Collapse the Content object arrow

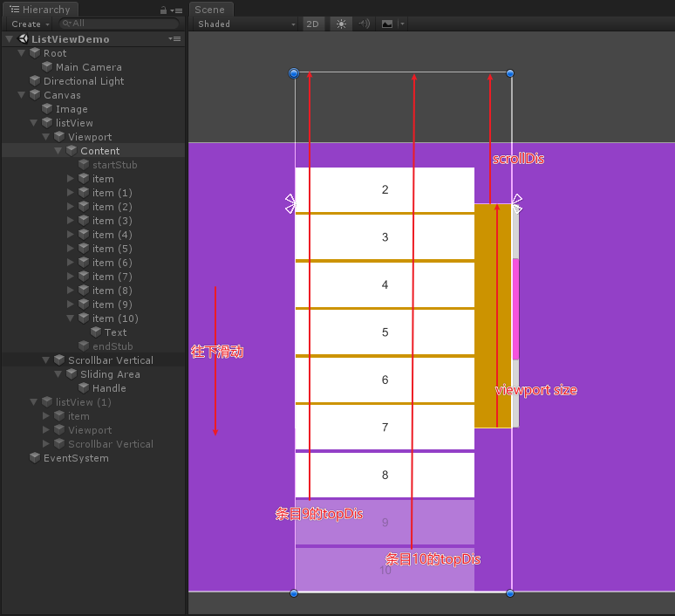tap(58, 151)
